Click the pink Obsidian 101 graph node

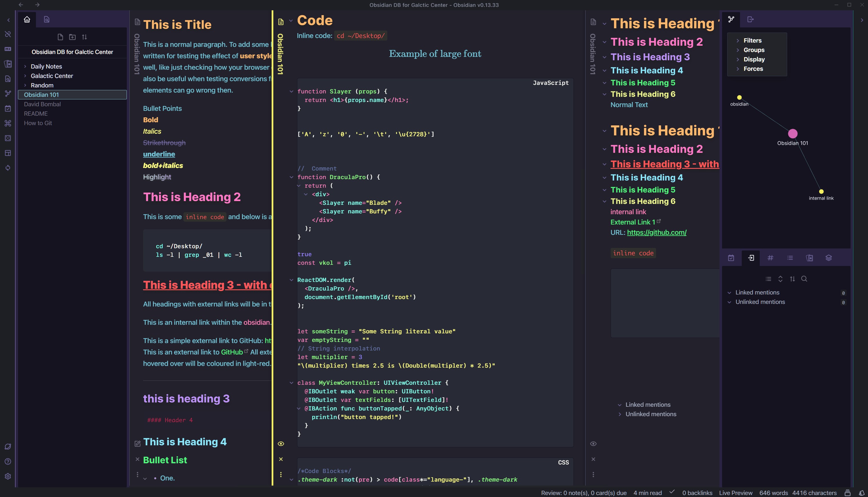(793, 133)
